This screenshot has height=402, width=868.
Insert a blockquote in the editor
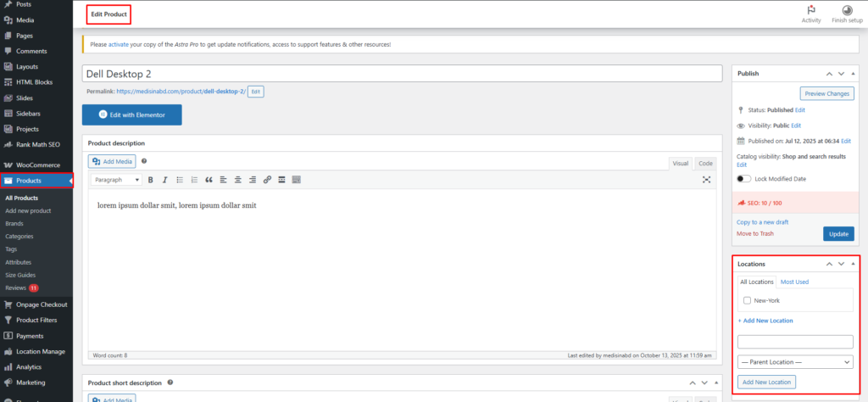pyautogui.click(x=209, y=180)
